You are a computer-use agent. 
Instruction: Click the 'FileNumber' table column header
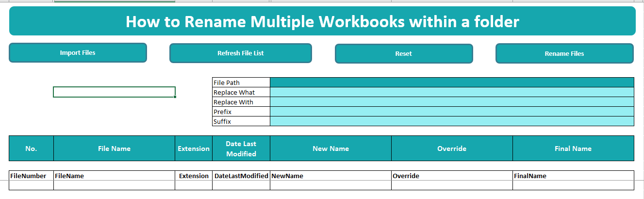point(31,176)
